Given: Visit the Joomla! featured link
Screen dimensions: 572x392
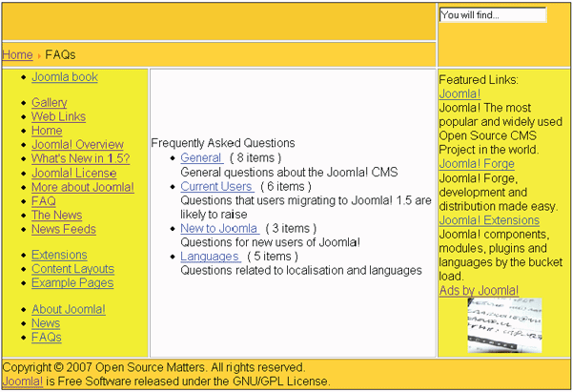Looking at the screenshot, I should [460, 93].
